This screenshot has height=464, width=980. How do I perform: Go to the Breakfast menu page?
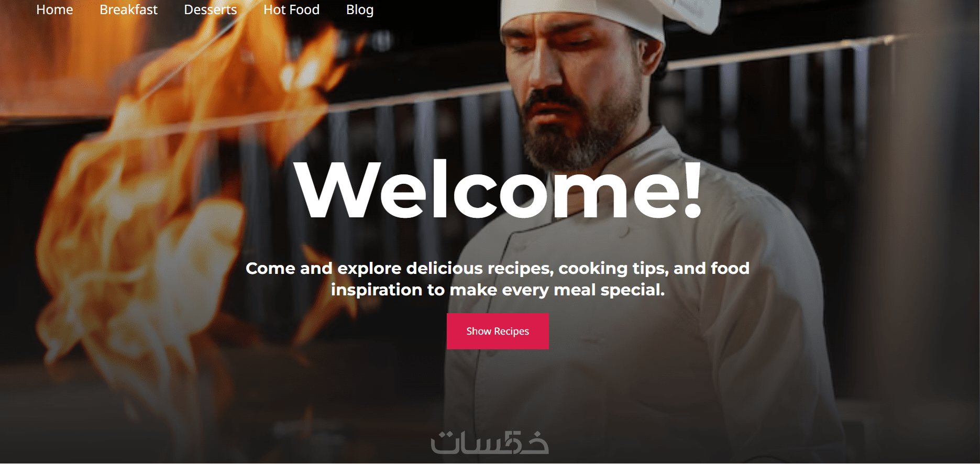[128, 10]
